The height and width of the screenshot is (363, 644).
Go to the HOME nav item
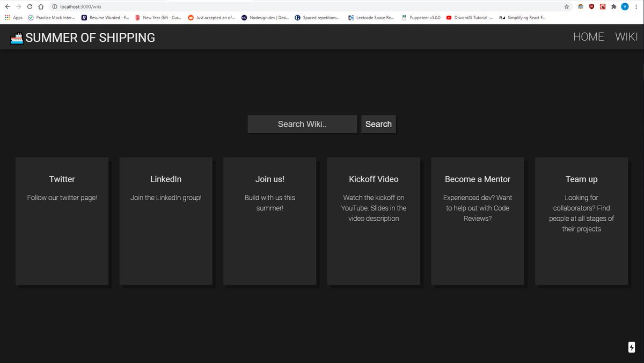pyautogui.click(x=589, y=37)
